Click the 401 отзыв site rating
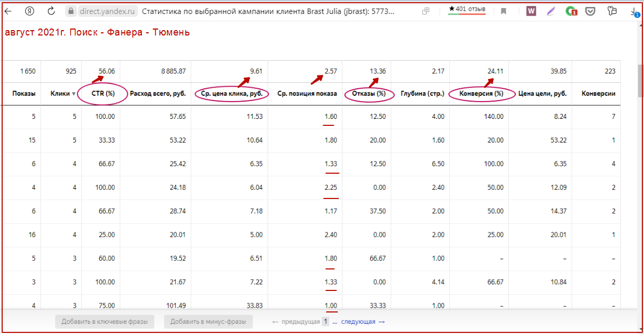The image size is (644, 334). (x=466, y=10)
